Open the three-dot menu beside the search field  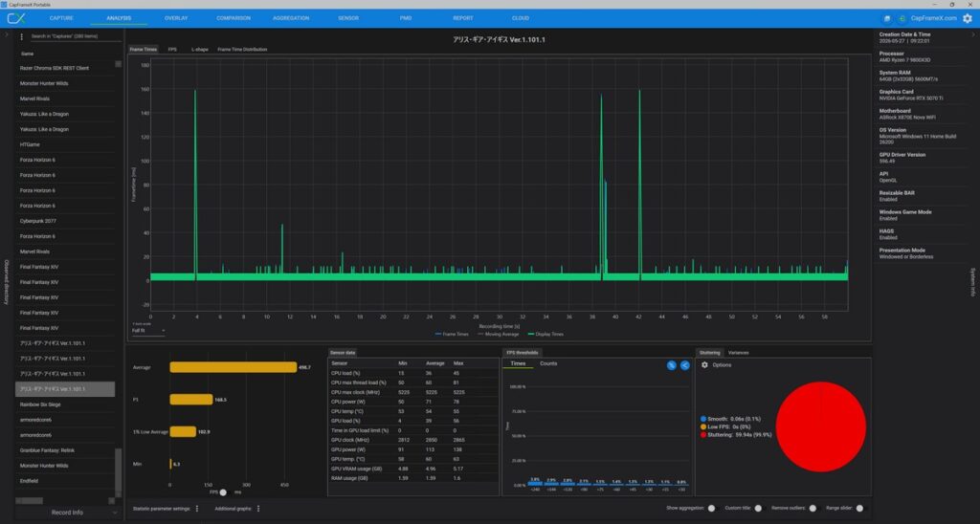[x=21, y=37]
